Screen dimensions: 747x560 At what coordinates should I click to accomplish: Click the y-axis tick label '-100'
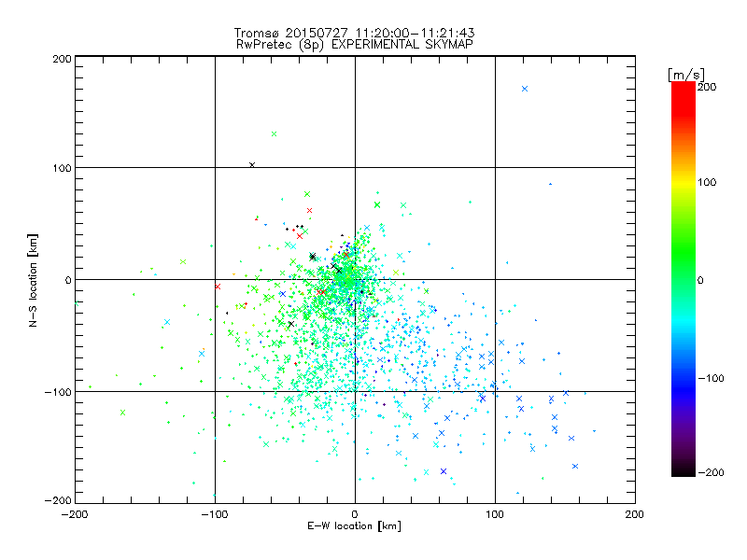(58, 392)
